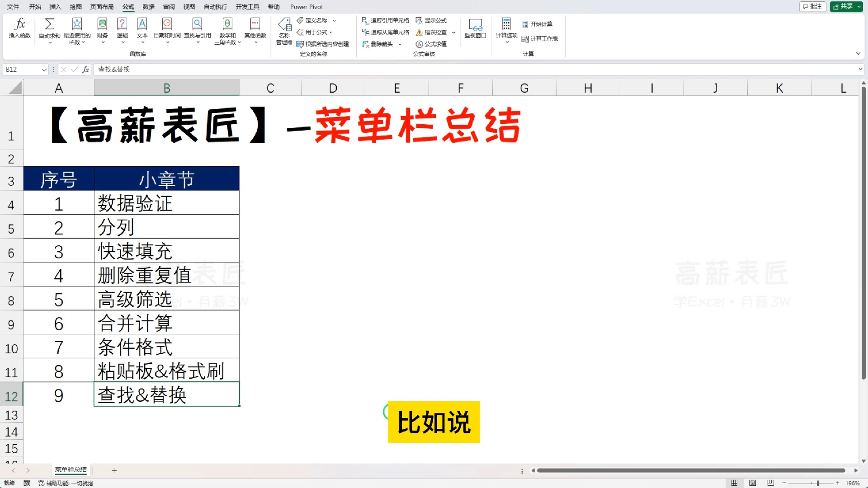Screen dimensions: 868x488
Task: Click the formula bar cancel X icon
Action: (x=64, y=69)
